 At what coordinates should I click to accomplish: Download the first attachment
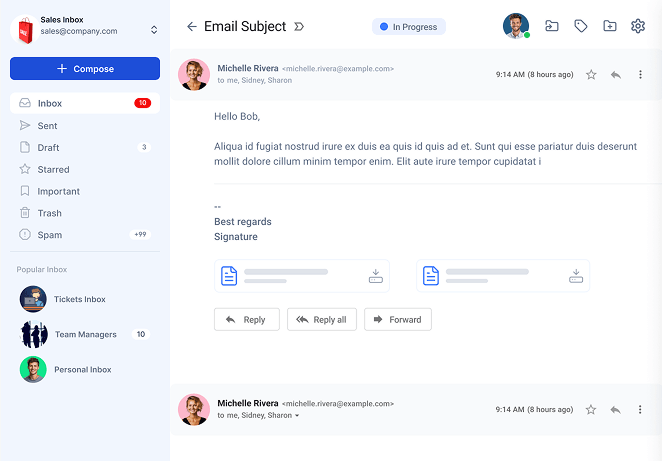376,275
